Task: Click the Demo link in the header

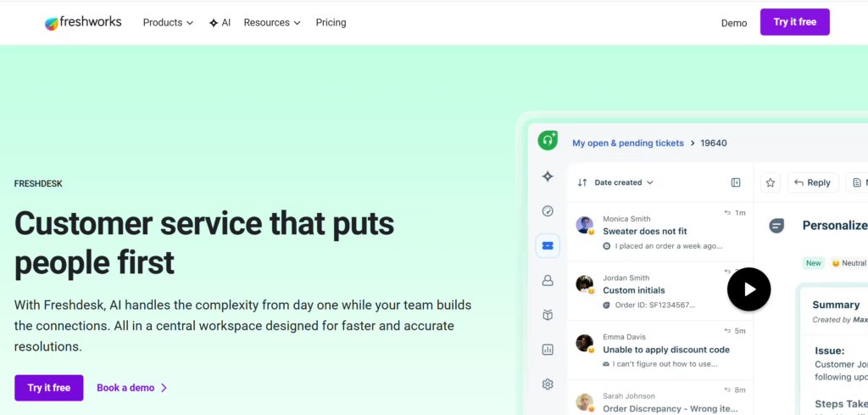Action: (x=734, y=23)
